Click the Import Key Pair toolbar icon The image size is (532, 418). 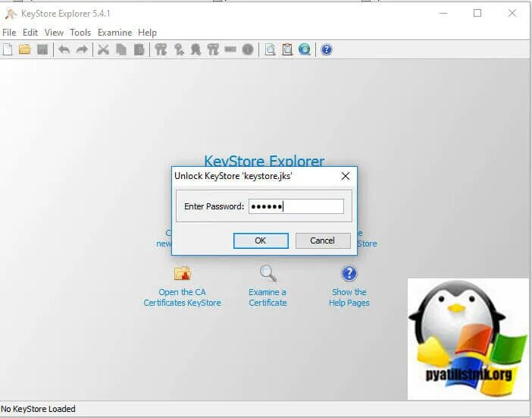213,49
